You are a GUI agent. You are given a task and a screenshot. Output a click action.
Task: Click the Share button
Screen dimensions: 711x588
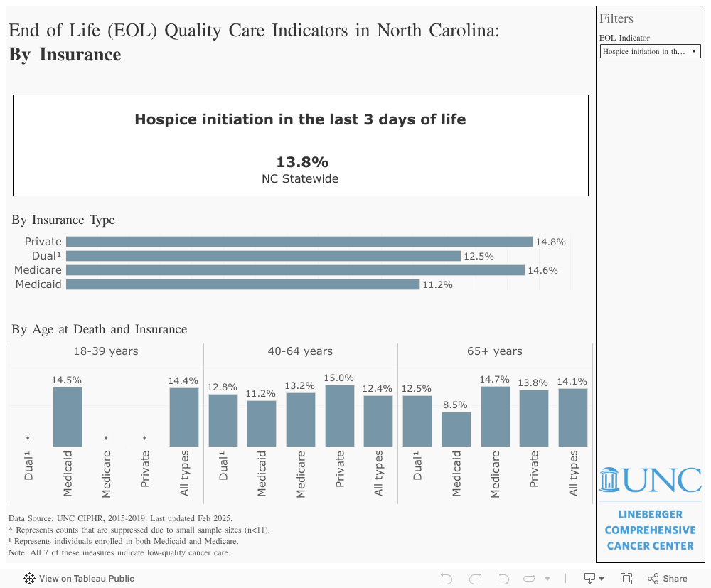667,579
